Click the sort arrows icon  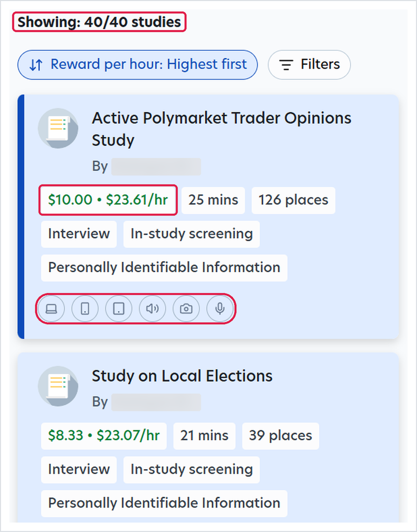36,64
